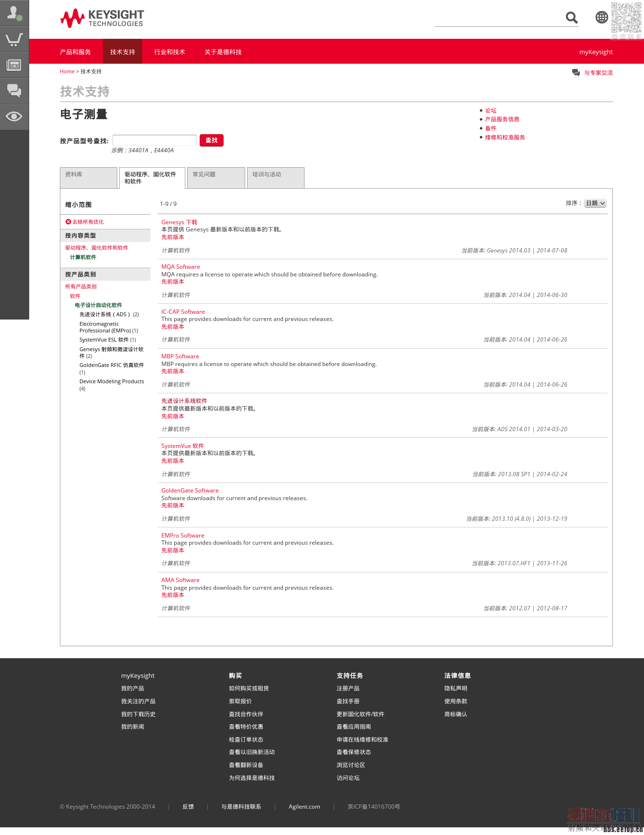Open the chat bubbles sidebar icon

click(14, 91)
